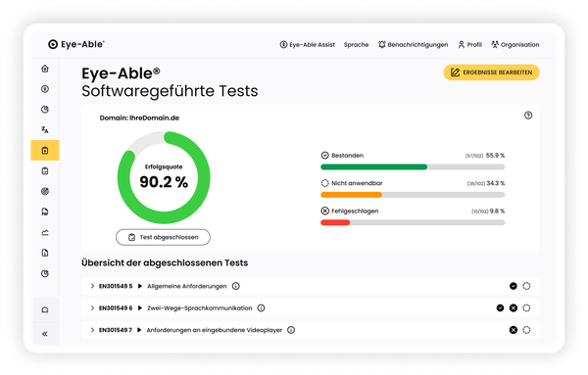Select the highlighted yellow clipboard sidebar icon

click(45, 150)
